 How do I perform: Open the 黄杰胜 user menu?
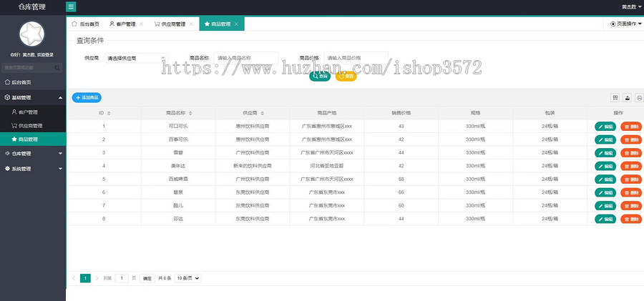click(631, 7)
